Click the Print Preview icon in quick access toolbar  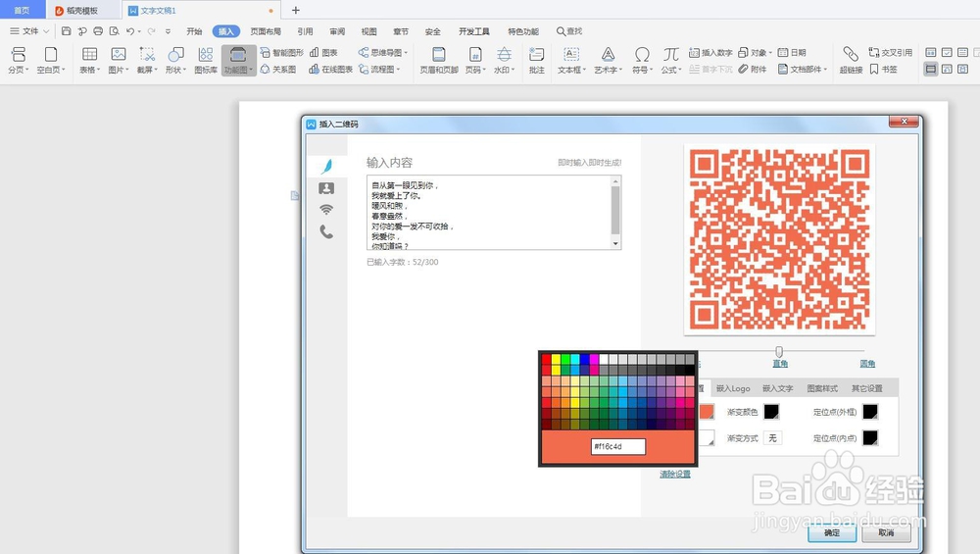[x=114, y=30]
